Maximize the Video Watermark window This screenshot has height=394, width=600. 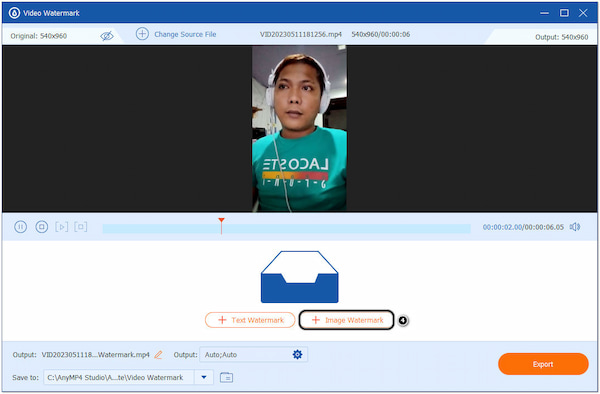(564, 13)
